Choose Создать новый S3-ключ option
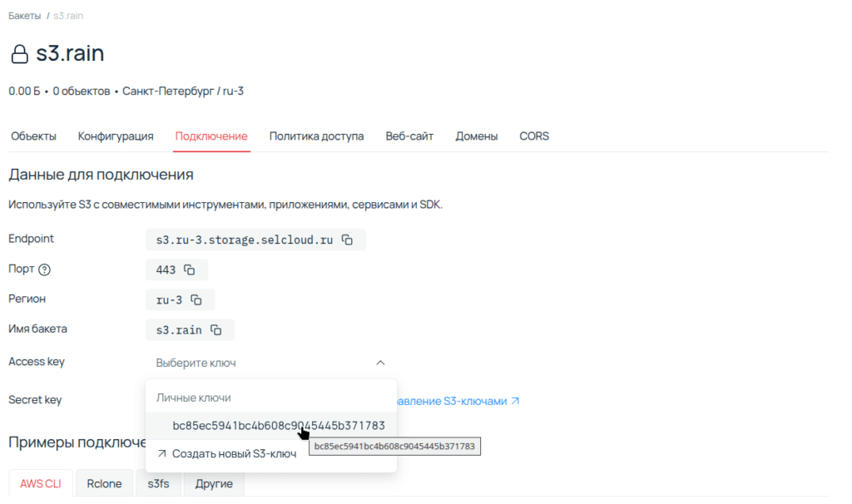The image size is (852, 504). click(271, 453)
